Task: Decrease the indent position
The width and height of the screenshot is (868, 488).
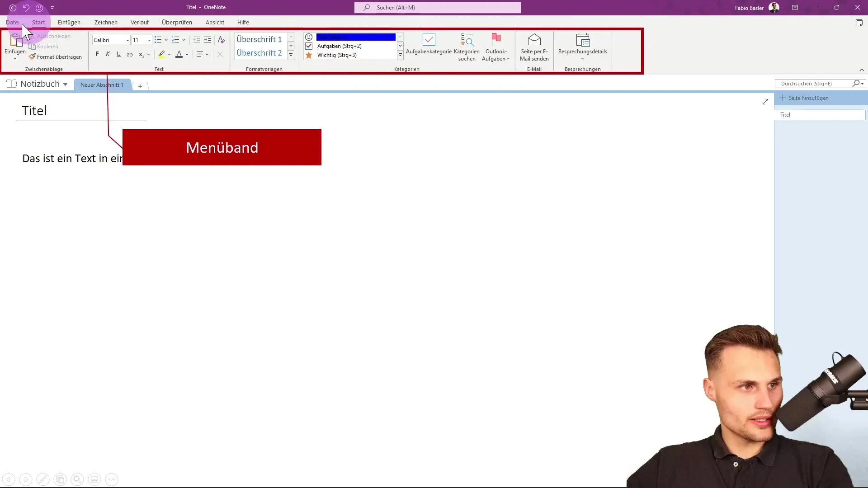Action: (197, 40)
